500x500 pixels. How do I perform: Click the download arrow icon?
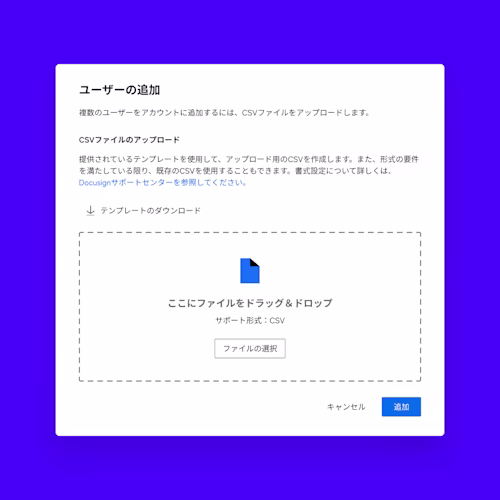point(90,211)
